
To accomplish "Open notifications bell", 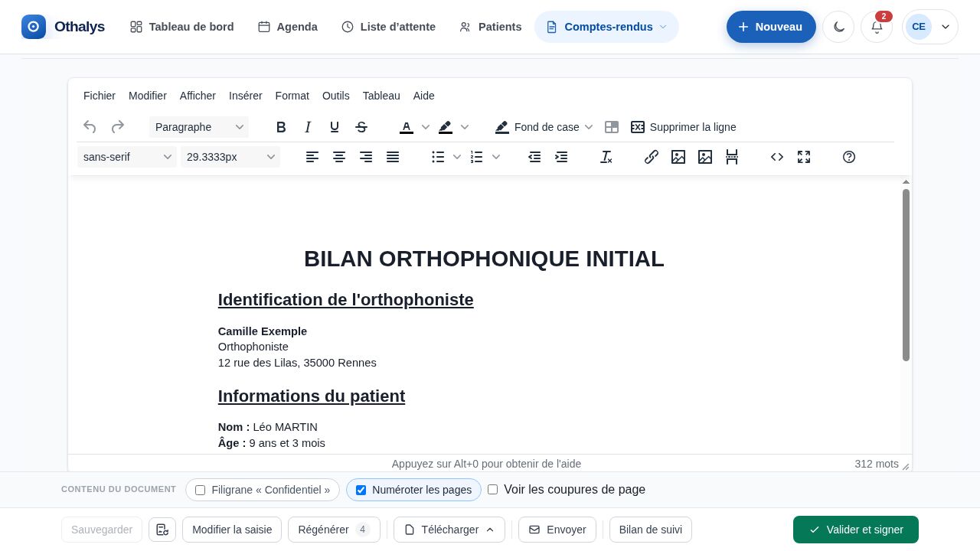I will (x=877, y=27).
